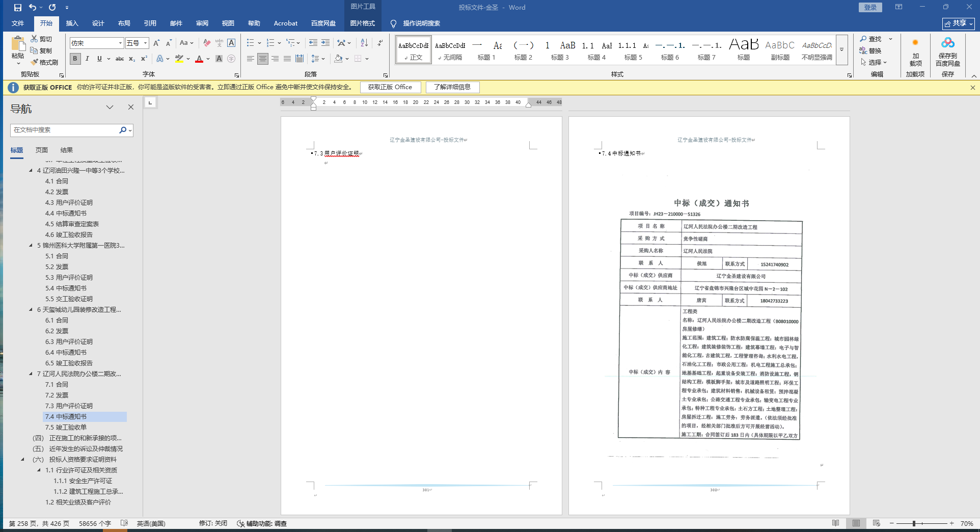Zoom out with the minus button

click(891, 523)
